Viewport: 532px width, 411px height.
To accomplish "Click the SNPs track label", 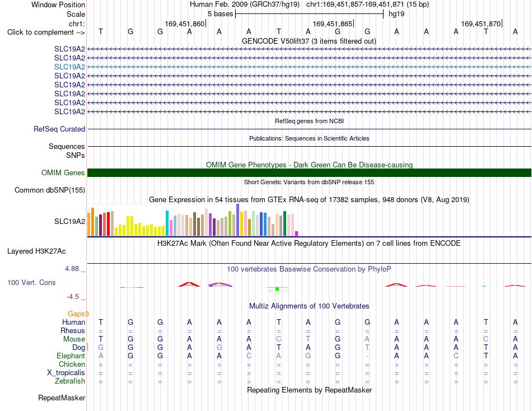I will point(76,155).
